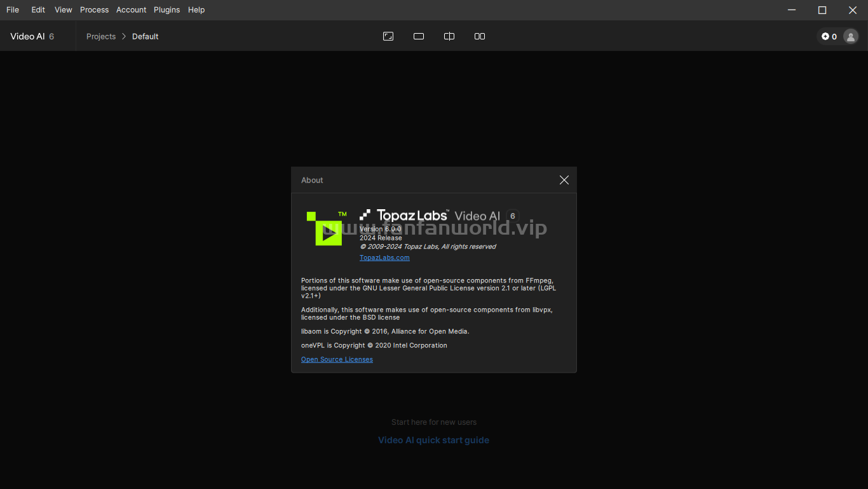The width and height of the screenshot is (868, 489).
Task: Minimize the Video AI window
Action: coord(792,10)
